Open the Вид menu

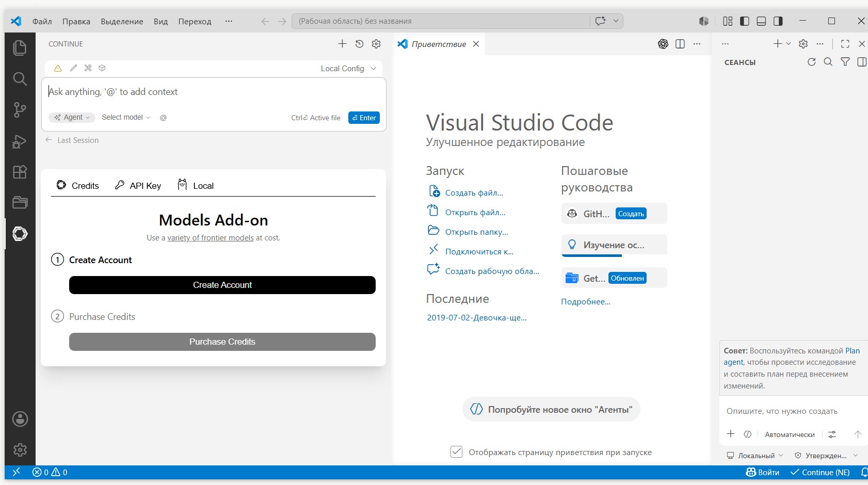160,21
